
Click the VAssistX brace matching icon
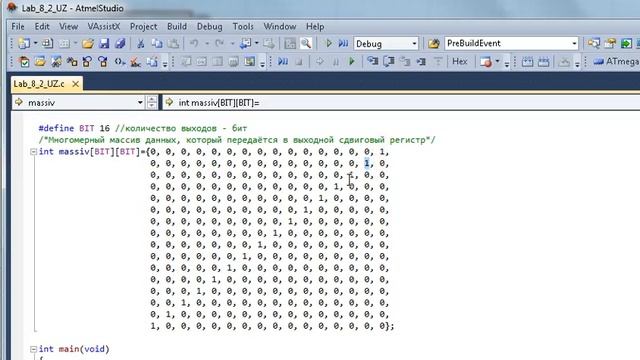[119, 62]
